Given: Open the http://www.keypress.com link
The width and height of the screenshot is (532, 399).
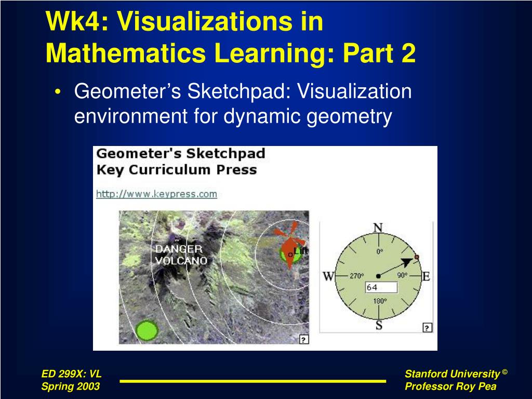Looking at the screenshot, I should (x=156, y=194).
